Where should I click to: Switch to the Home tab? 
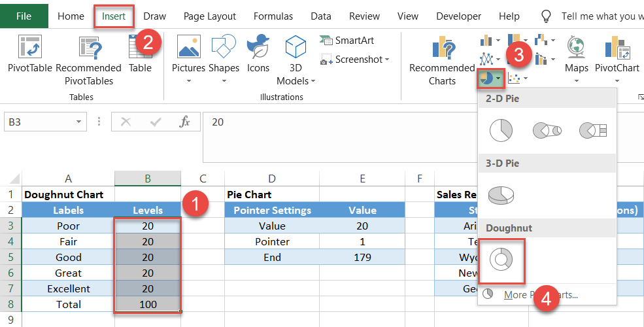tap(71, 16)
